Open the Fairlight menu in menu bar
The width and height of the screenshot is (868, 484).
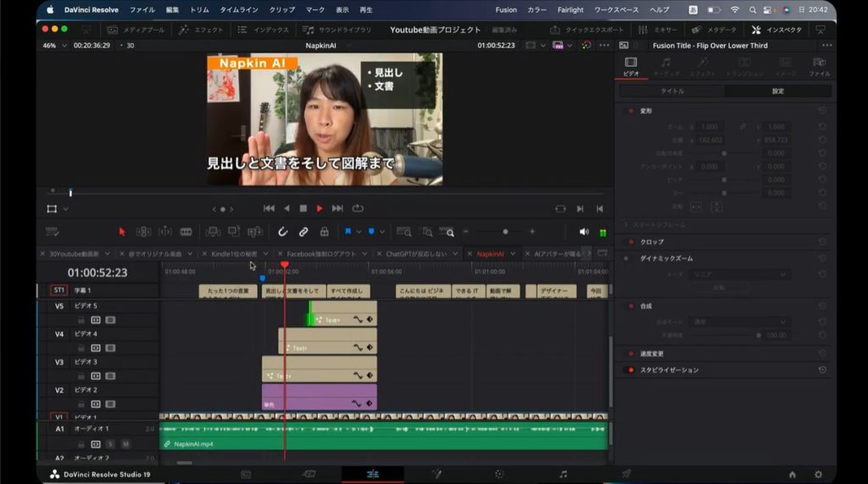point(570,9)
